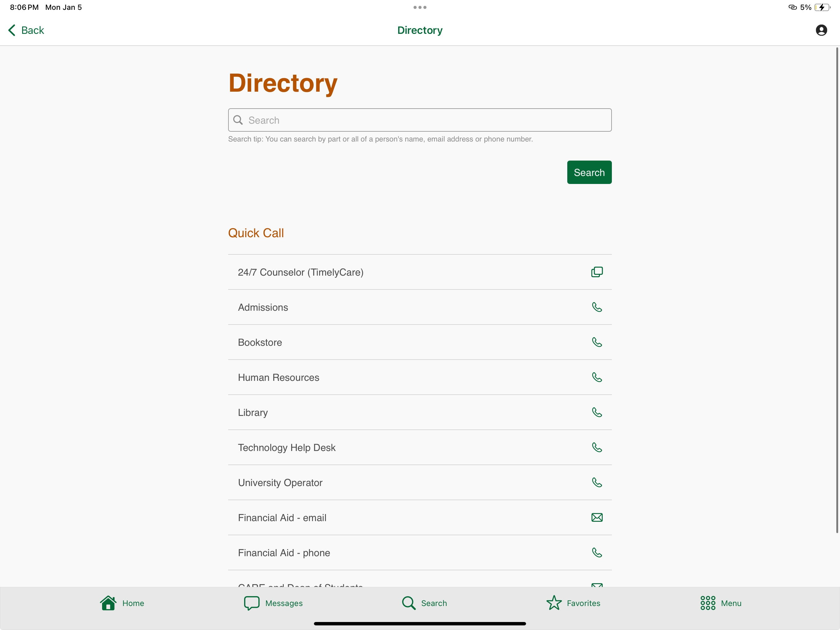The image size is (840, 630).
Task: Tap the 5% battery percentage text
Action: [806, 7]
